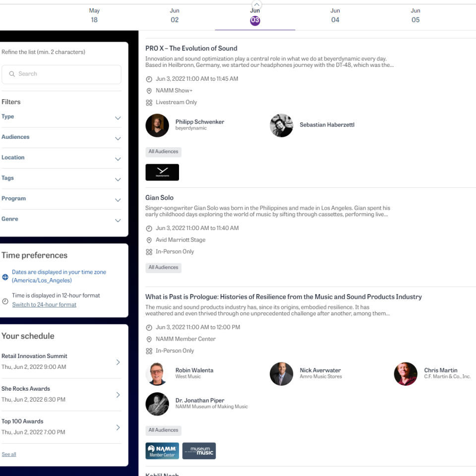
Task: Switch to the Jun 05 date tab
Action: [416, 15]
